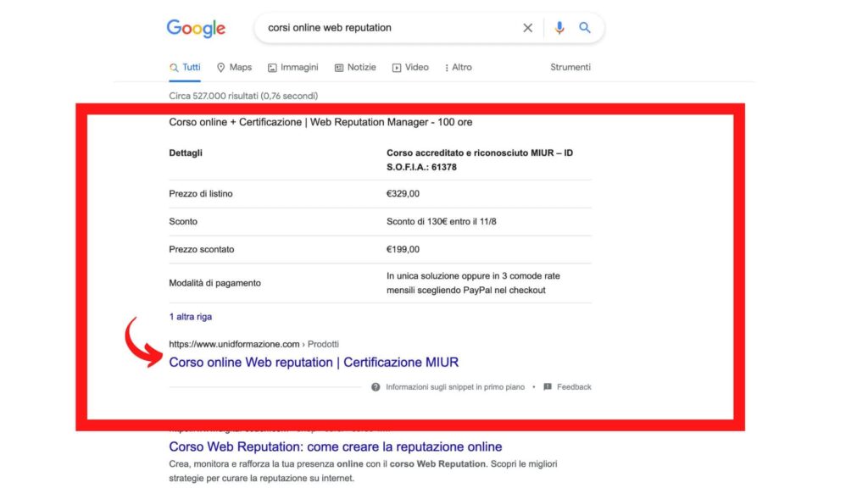This screenshot has height=488, width=868.
Task: Expand table with '1 altra riga'
Action: pos(191,317)
